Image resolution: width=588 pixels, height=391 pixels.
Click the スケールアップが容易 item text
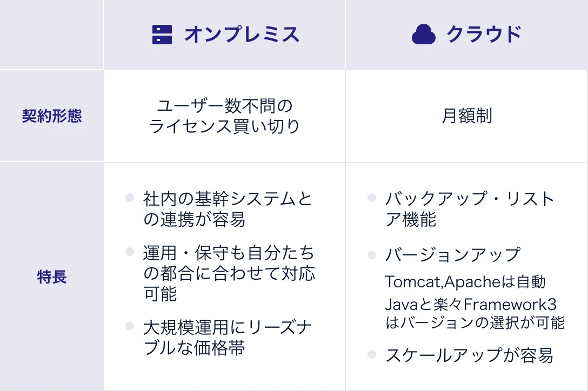(469, 355)
